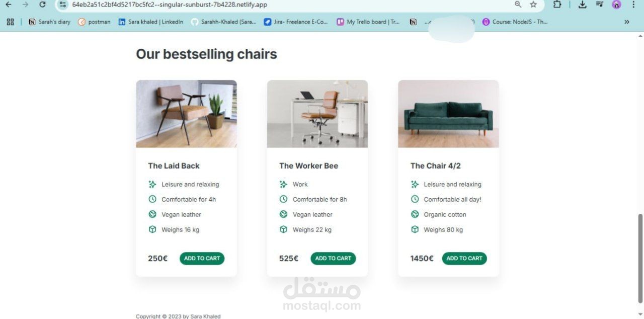The width and height of the screenshot is (644, 319).
Task: Add The Laid Back chair to cart
Action: (x=202, y=258)
